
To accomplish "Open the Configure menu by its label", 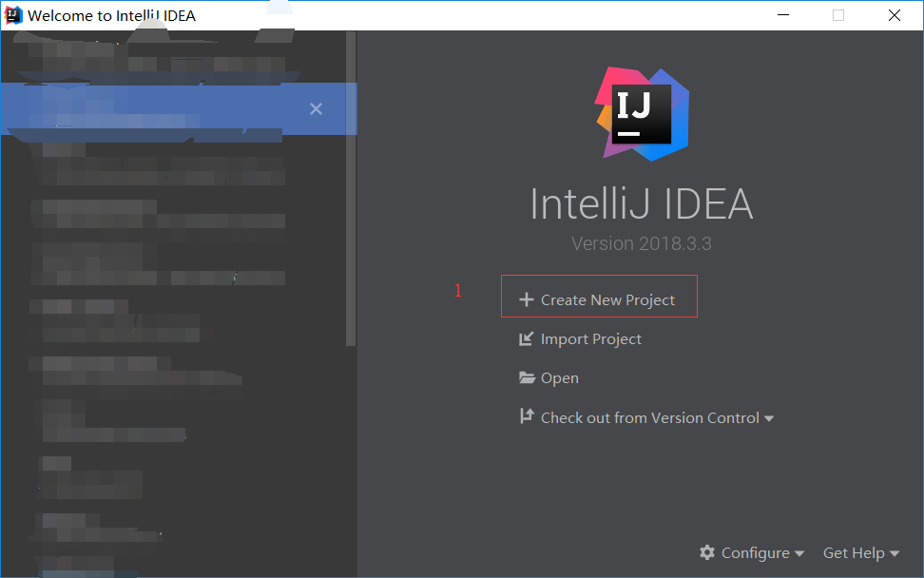I will [755, 552].
